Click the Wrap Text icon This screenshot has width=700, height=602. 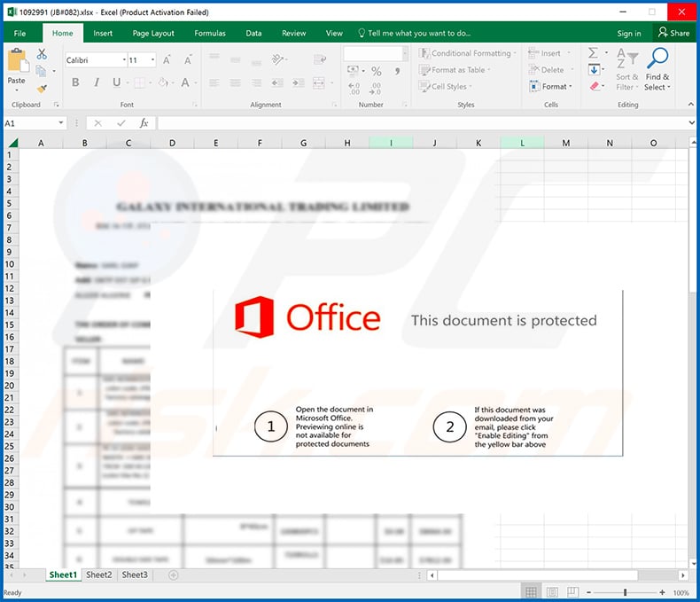coord(320,59)
